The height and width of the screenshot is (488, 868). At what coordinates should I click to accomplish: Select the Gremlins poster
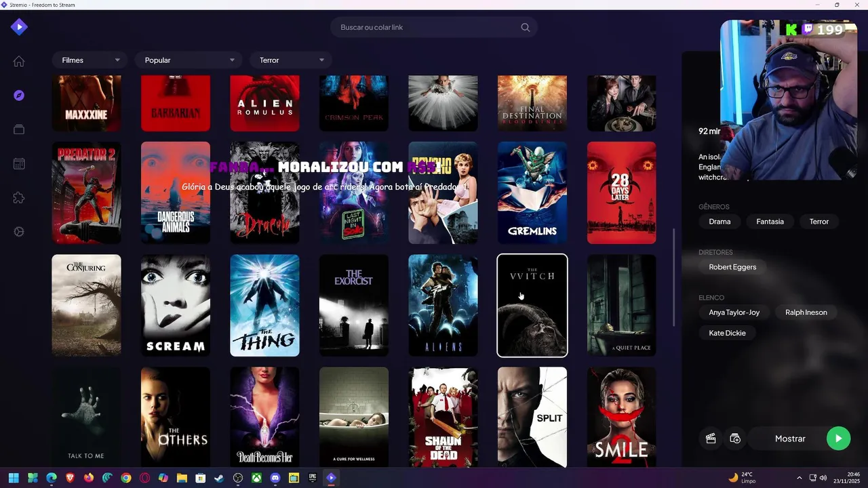(x=532, y=192)
